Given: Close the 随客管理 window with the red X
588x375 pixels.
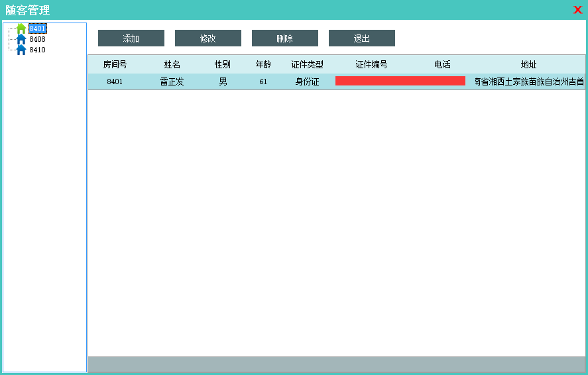Looking at the screenshot, I should [577, 10].
